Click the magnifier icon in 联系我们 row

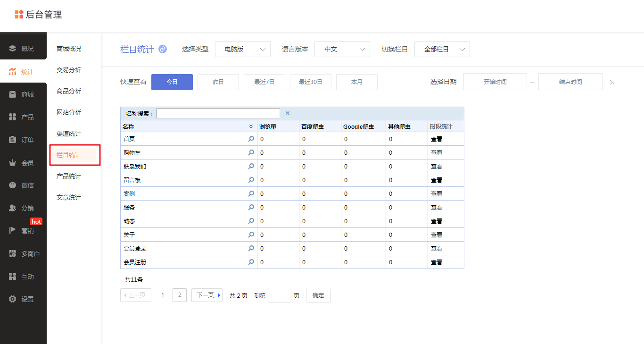[x=251, y=166]
